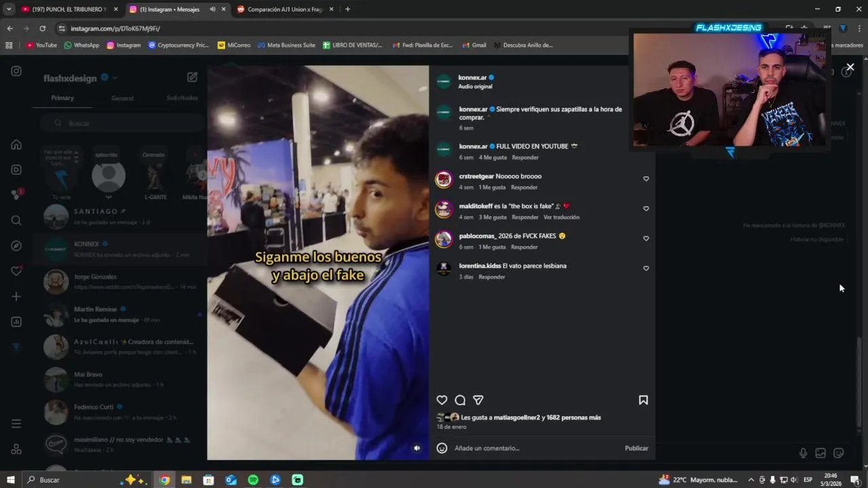Click the sticker icon in message bar
The width and height of the screenshot is (868, 488).
click(x=838, y=453)
